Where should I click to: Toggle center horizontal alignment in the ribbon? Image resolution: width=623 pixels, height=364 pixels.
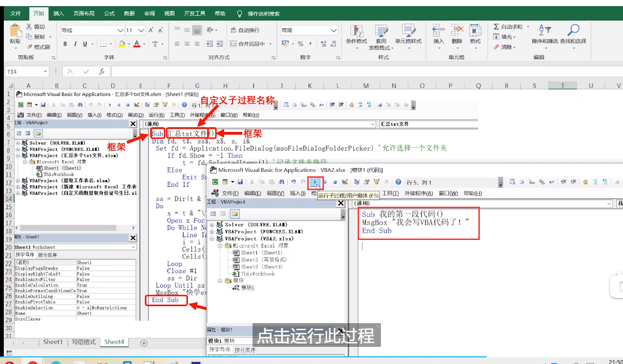(187, 44)
